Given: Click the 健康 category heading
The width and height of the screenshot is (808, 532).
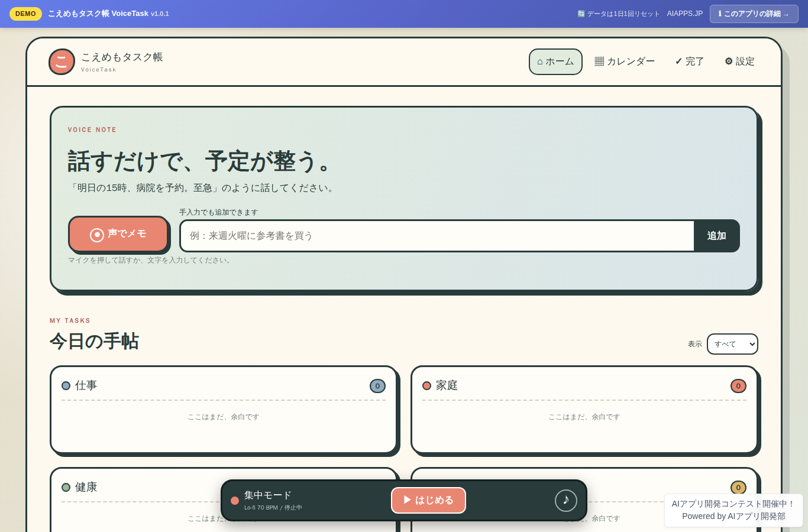Looking at the screenshot, I should tap(86, 487).
